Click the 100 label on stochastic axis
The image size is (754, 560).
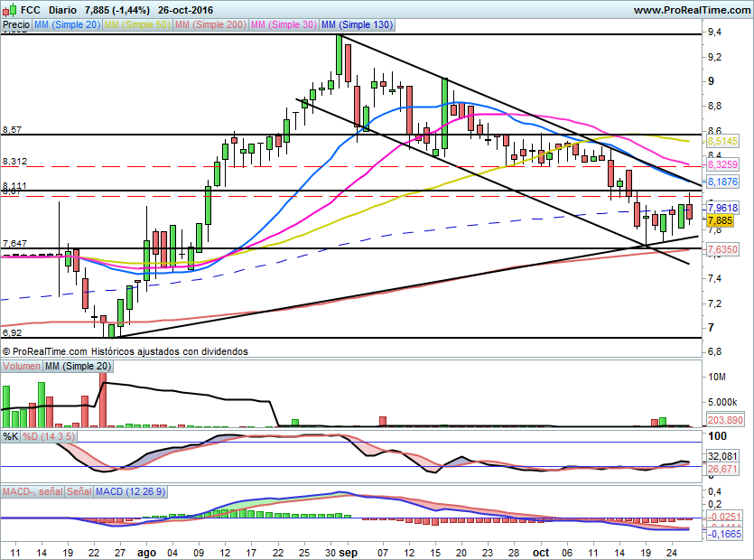coord(718,436)
